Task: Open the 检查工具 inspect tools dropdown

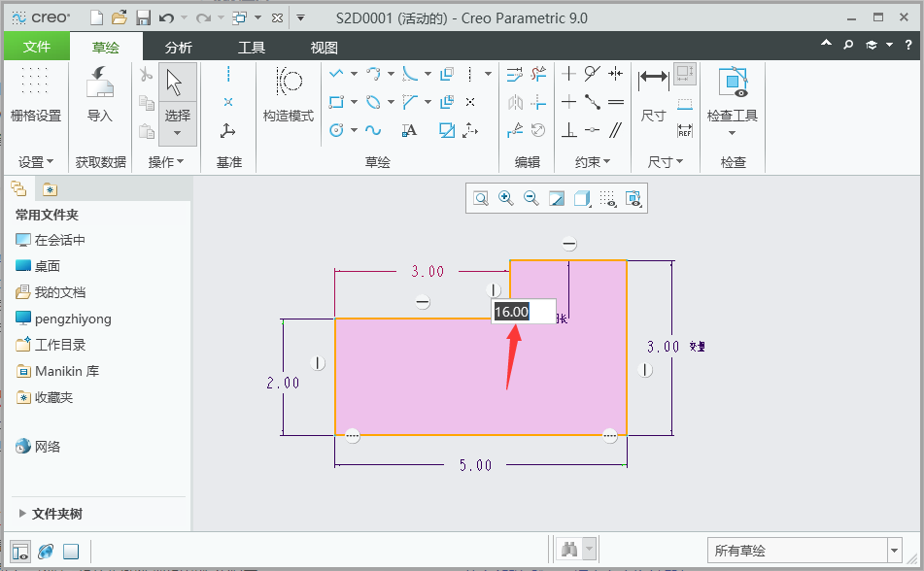Action: [732, 133]
